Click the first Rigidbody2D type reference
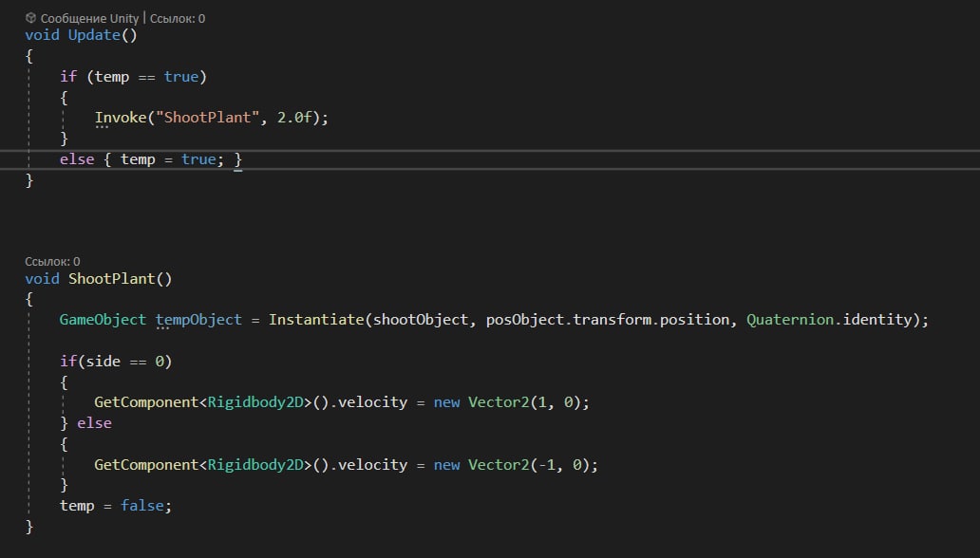980x558 pixels. [255, 402]
